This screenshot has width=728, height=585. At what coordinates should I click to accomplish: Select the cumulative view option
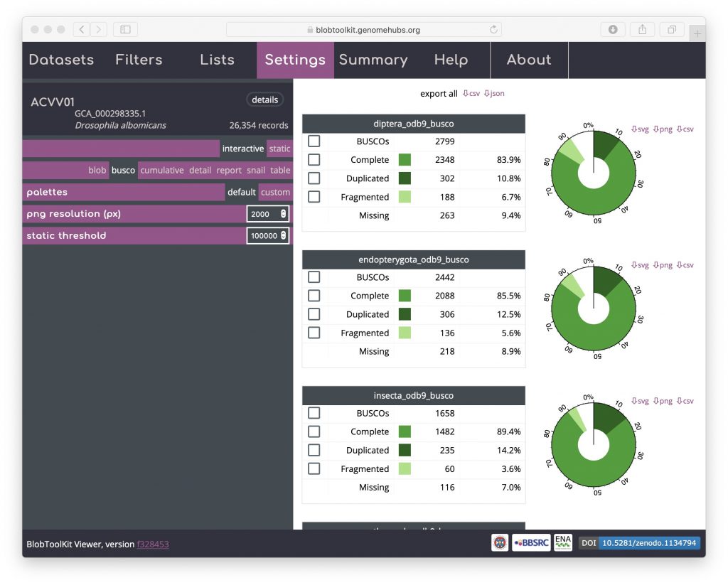(162, 171)
